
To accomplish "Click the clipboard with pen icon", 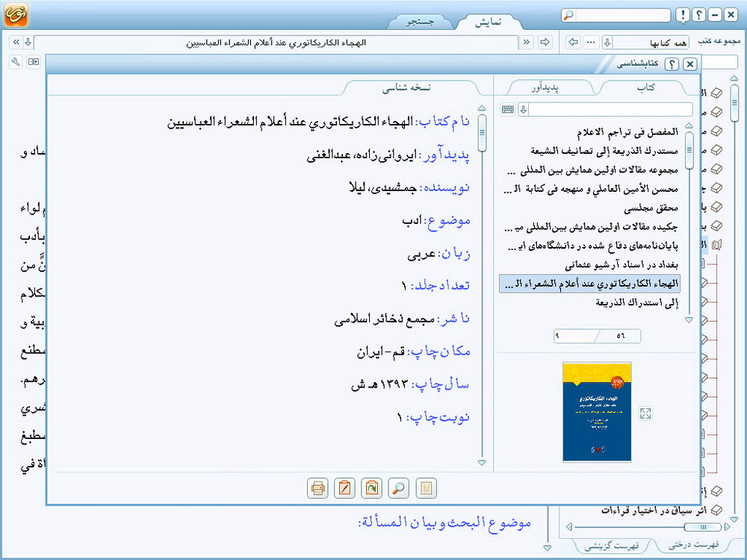I will tap(344, 488).
